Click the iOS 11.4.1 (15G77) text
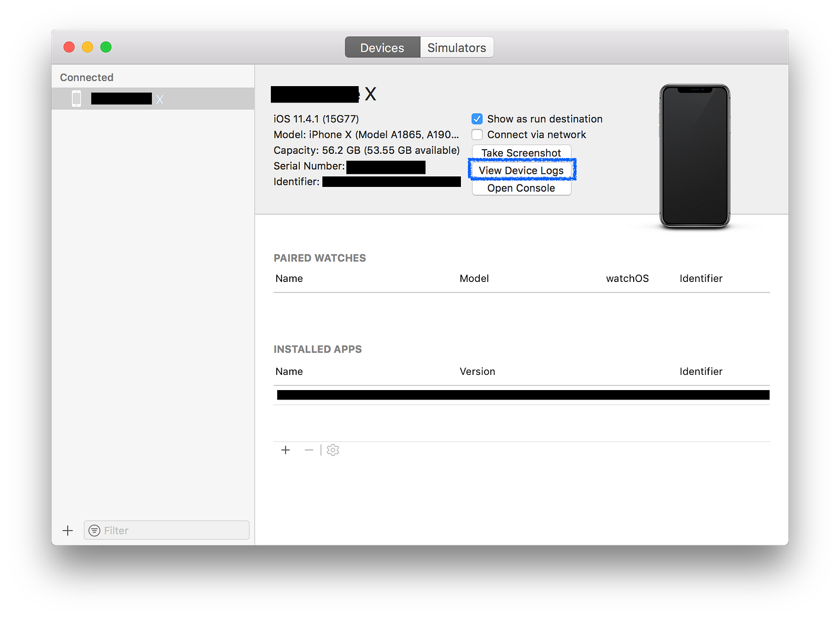Viewport: 840px width, 619px height. point(316,119)
